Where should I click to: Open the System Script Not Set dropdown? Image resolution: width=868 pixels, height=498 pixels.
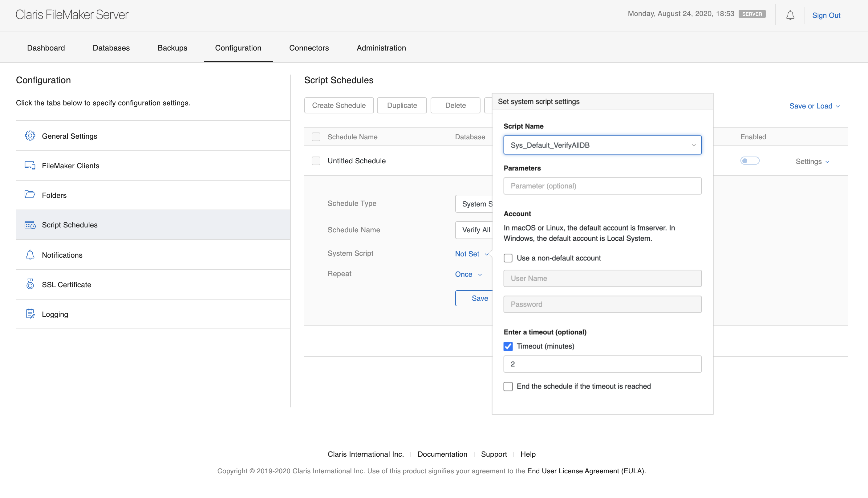coord(472,254)
